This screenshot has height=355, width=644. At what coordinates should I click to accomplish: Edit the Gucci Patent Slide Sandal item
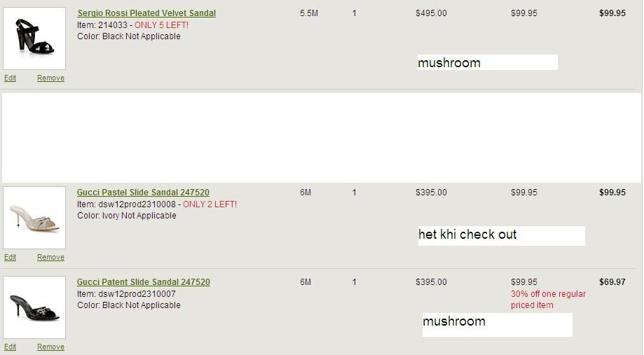click(10, 347)
